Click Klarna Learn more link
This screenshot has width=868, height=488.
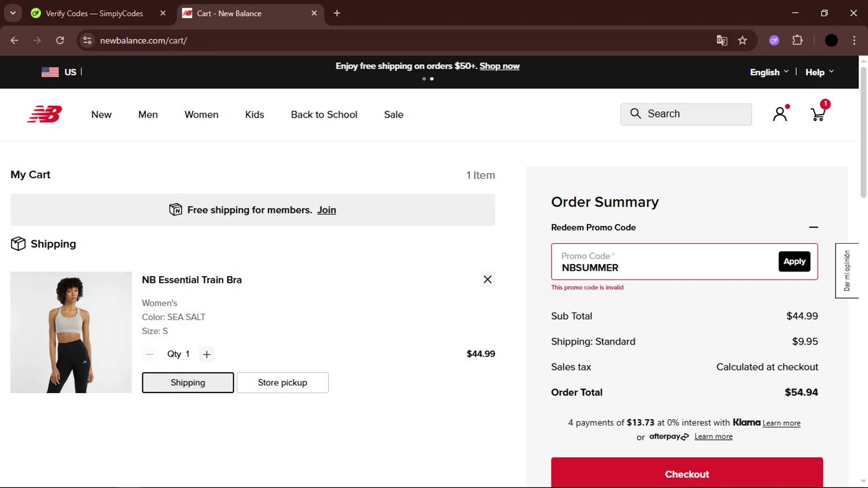click(781, 423)
